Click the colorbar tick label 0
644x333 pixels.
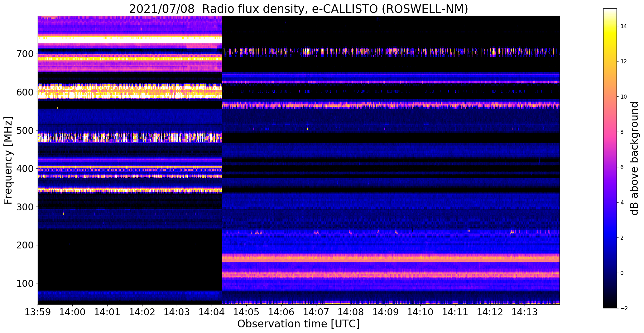tap(622, 273)
